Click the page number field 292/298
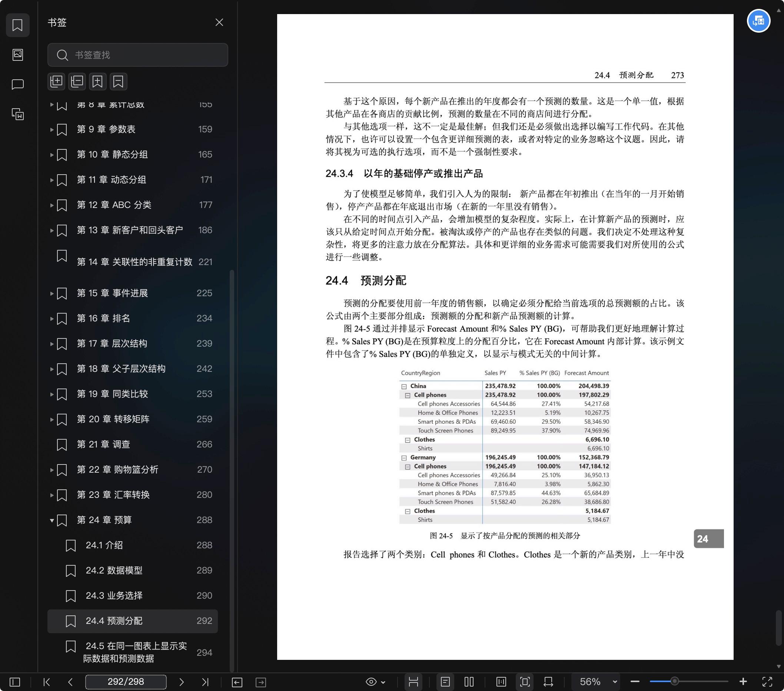The width and height of the screenshot is (784, 691). coord(126,682)
